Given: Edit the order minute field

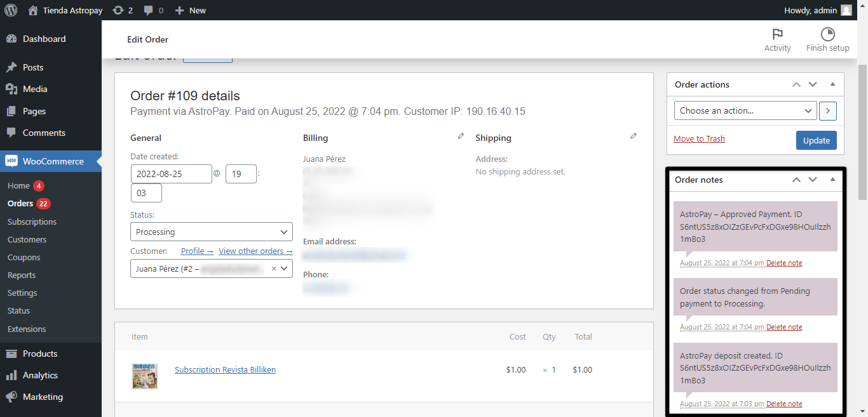Looking at the screenshot, I should [x=146, y=193].
